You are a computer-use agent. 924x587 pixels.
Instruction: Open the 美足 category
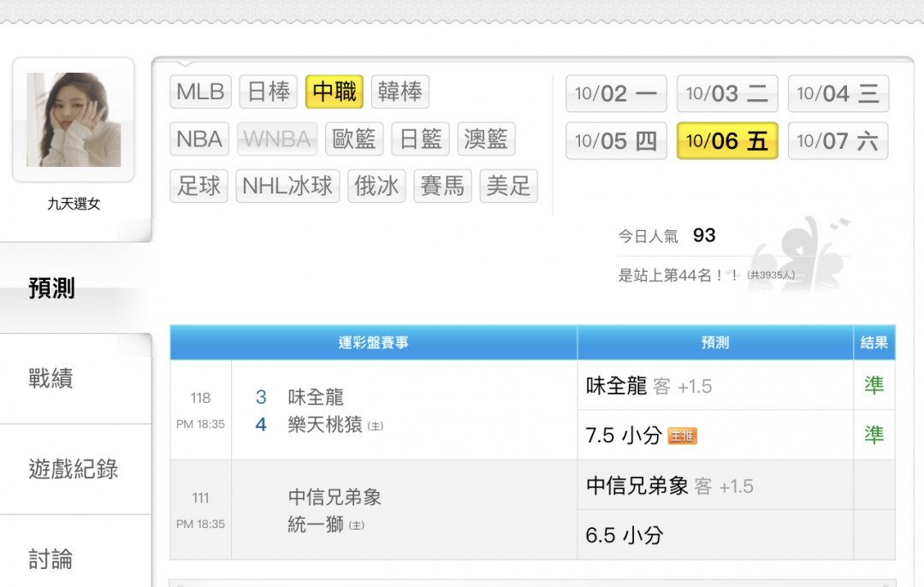(x=508, y=187)
